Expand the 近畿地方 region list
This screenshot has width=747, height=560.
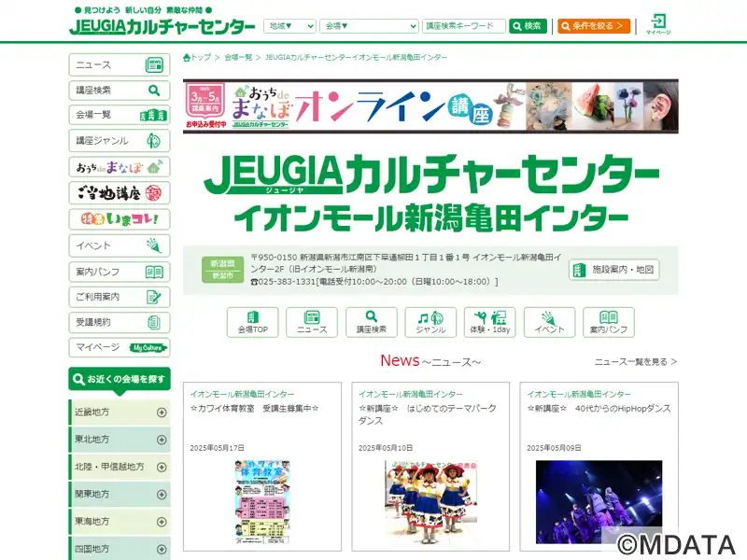[120, 413]
